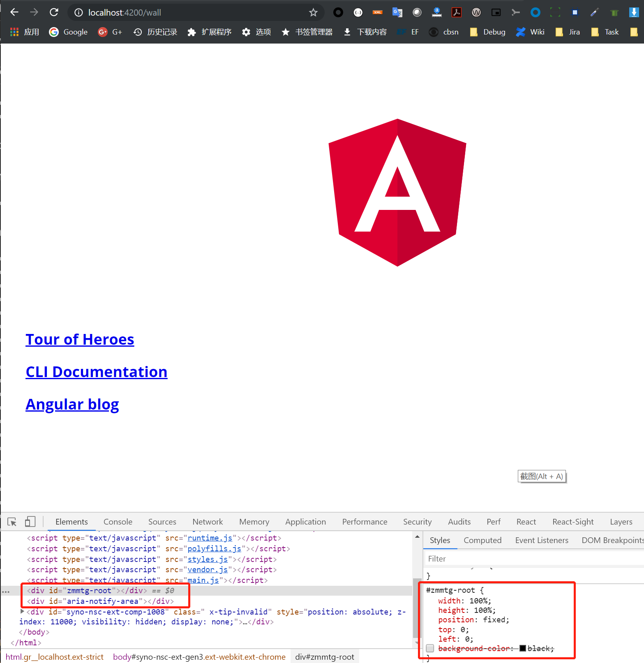View site information icon in address bar
The image size is (644, 663).
point(78,13)
